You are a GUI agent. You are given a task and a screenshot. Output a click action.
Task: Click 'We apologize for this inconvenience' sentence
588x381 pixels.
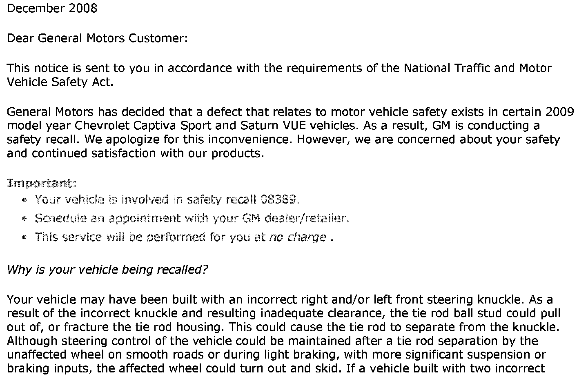click(189, 140)
